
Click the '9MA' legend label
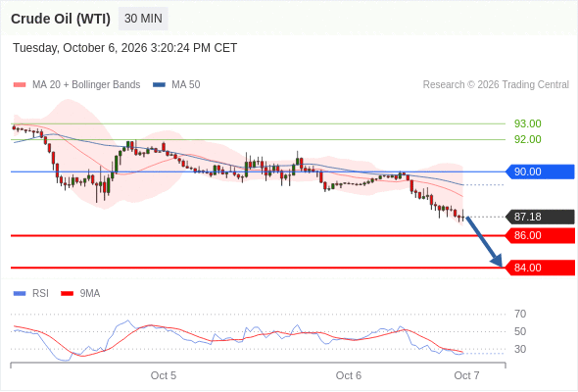90,294
